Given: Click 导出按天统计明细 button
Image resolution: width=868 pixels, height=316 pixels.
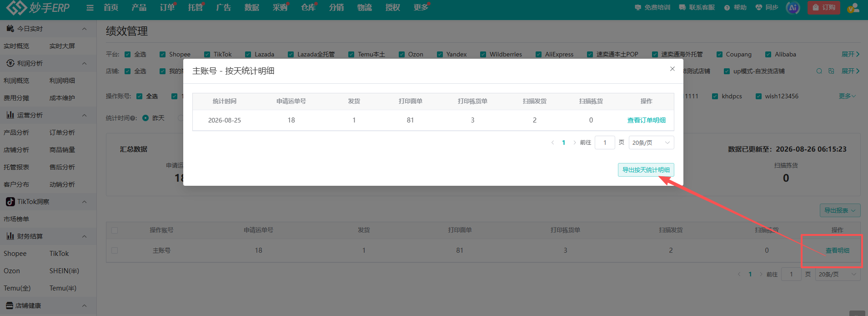Looking at the screenshot, I should coord(646,170).
